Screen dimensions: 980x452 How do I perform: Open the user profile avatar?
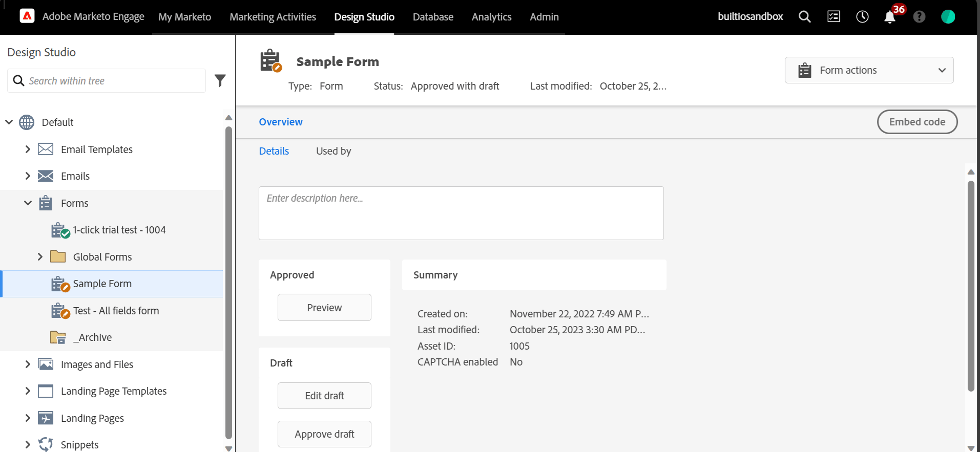tap(948, 16)
